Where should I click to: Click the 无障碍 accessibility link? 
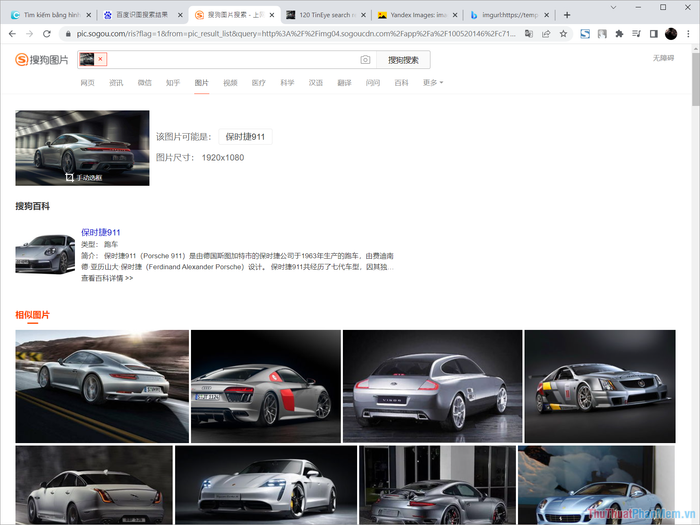click(x=663, y=58)
